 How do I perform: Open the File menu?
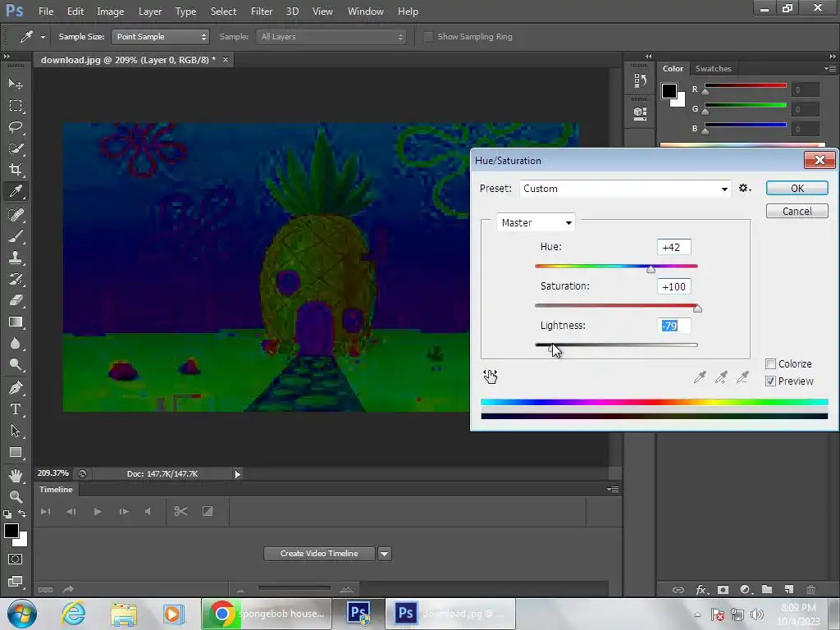click(46, 11)
